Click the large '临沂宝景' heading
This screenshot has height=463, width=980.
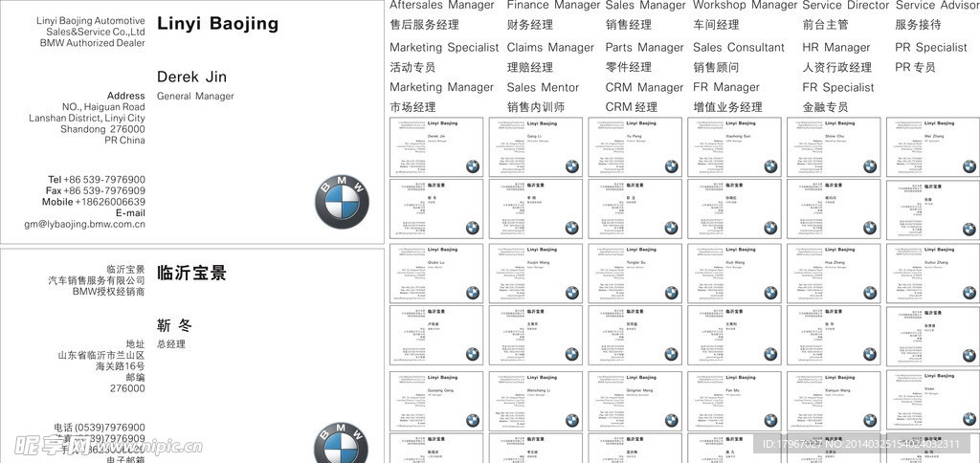coord(191,273)
